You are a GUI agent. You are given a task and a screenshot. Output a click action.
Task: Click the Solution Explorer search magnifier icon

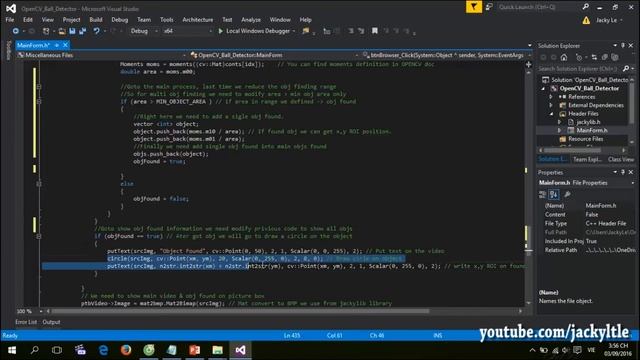coord(626,69)
